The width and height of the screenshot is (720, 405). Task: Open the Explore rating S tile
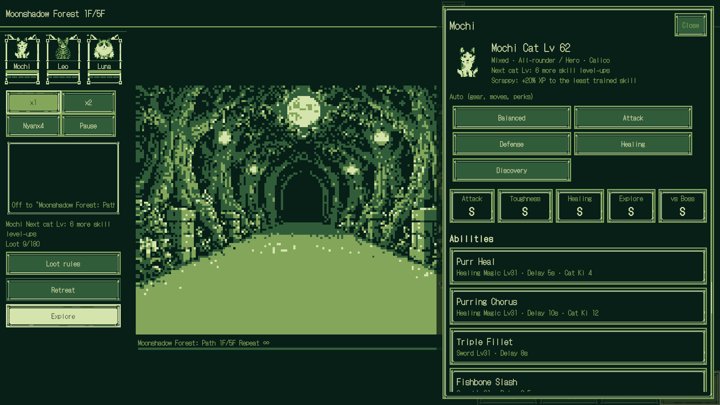click(x=631, y=206)
